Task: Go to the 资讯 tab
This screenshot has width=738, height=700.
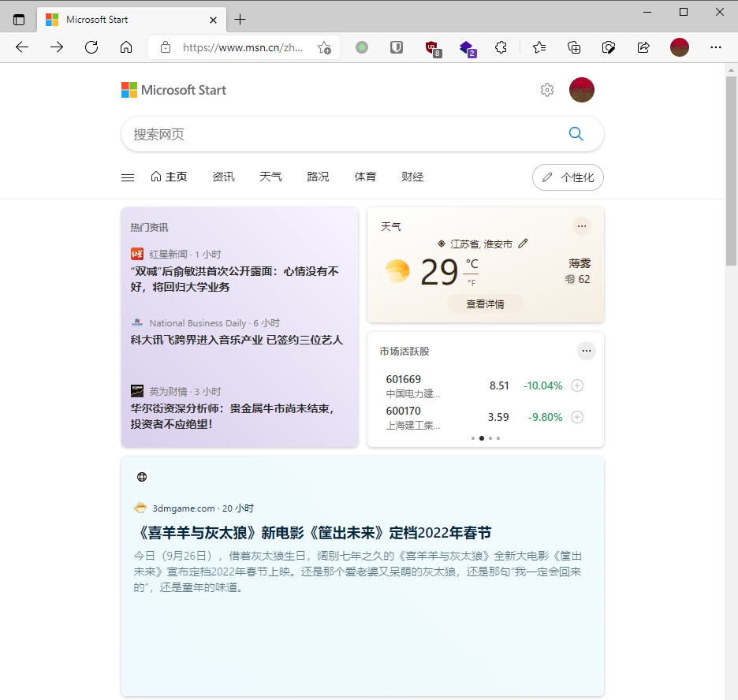Action: click(223, 177)
